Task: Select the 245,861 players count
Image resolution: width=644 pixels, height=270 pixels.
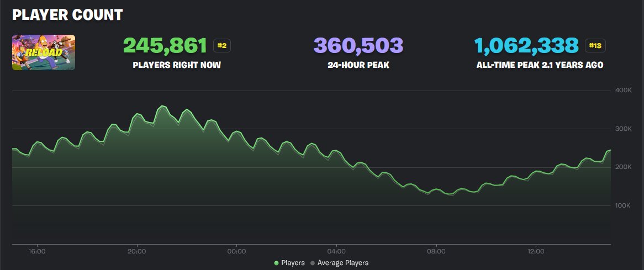Action: point(165,45)
